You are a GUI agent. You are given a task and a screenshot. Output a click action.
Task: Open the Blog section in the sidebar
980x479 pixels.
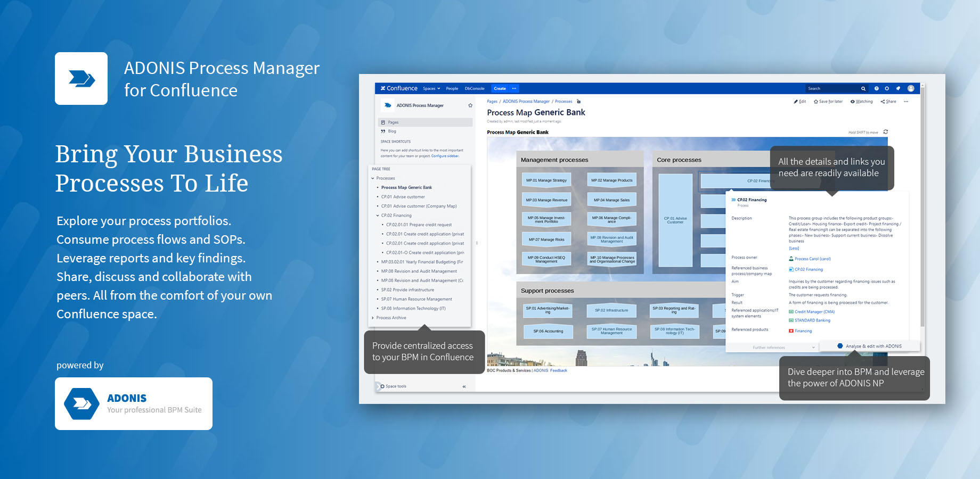pos(391,131)
